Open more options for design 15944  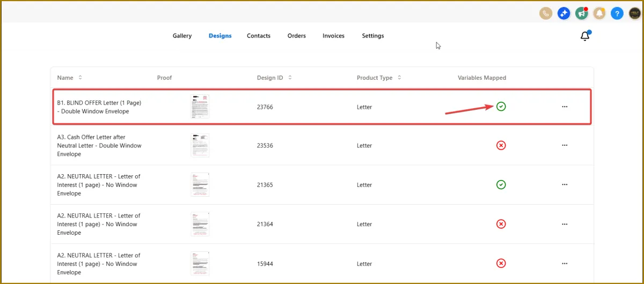(565, 263)
